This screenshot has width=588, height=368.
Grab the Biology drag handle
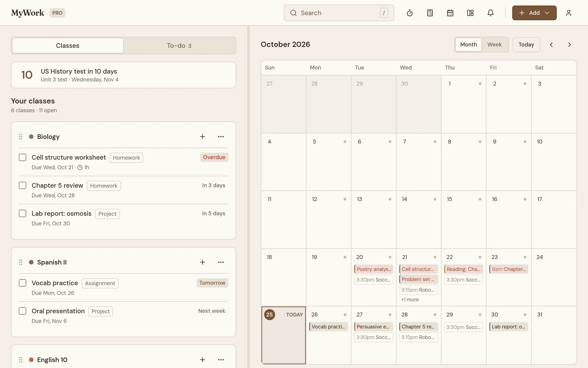click(x=21, y=137)
